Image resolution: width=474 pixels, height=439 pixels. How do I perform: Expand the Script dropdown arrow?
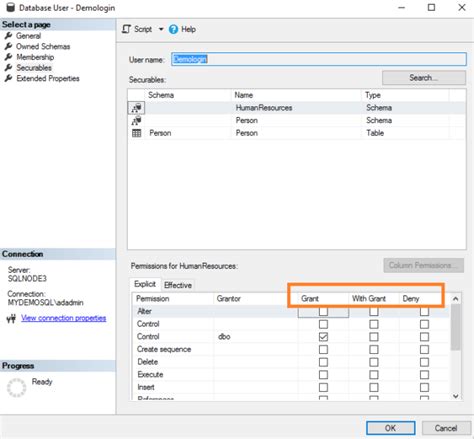point(161,29)
